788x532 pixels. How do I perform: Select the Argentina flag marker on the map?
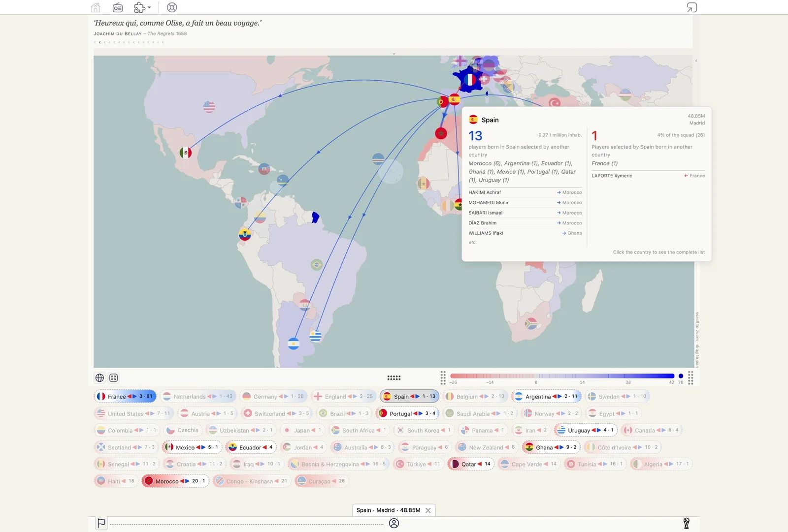pyautogui.click(x=294, y=343)
